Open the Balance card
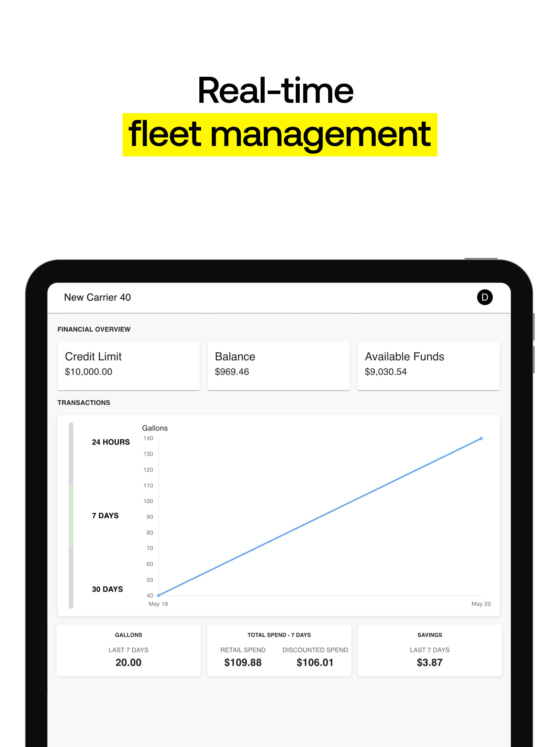The width and height of the screenshot is (560, 747). tap(279, 366)
